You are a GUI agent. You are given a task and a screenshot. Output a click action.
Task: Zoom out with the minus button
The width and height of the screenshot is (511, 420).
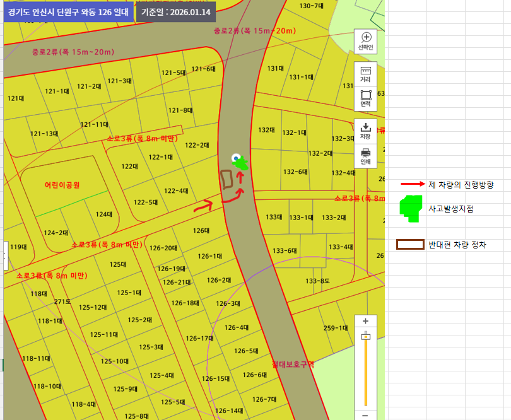point(365,415)
